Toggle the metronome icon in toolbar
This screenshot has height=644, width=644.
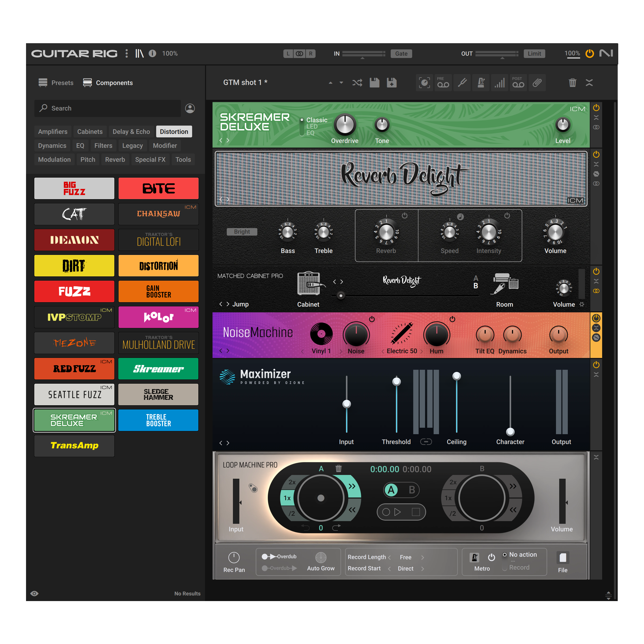[x=481, y=83]
